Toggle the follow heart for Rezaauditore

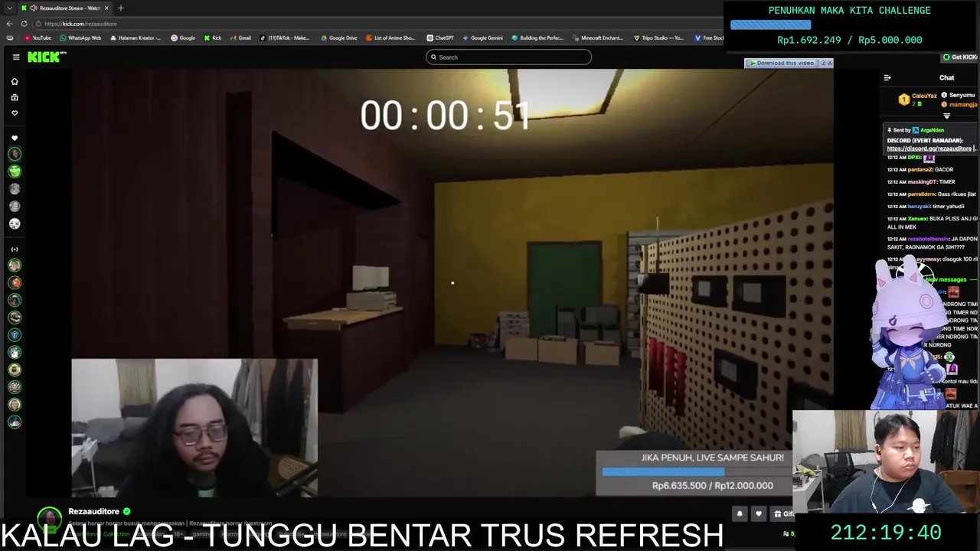point(759,514)
